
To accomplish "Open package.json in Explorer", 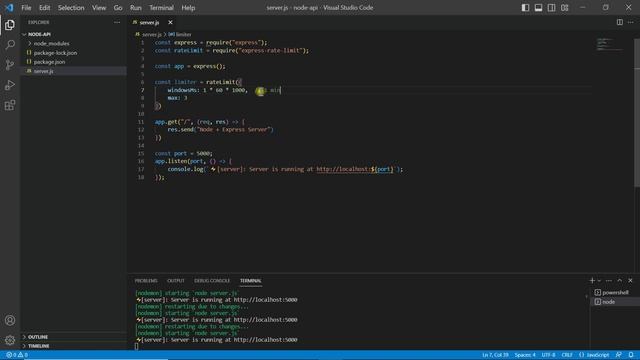I will tap(49, 62).
